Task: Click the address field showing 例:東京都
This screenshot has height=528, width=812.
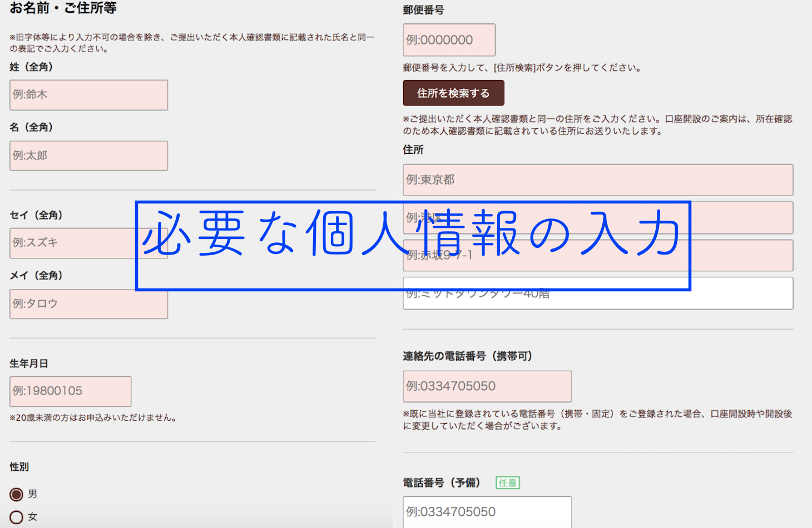Action: (598, 180)
